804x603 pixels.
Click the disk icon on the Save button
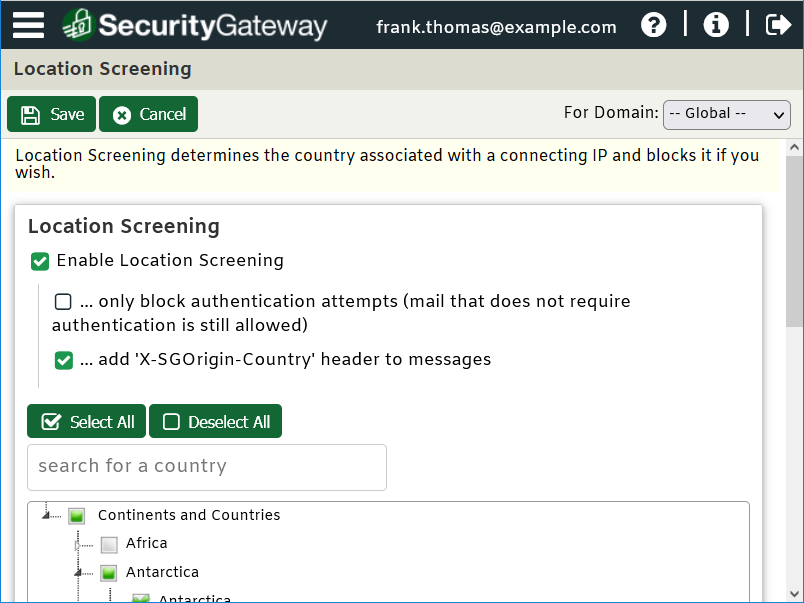coord(29,114)
